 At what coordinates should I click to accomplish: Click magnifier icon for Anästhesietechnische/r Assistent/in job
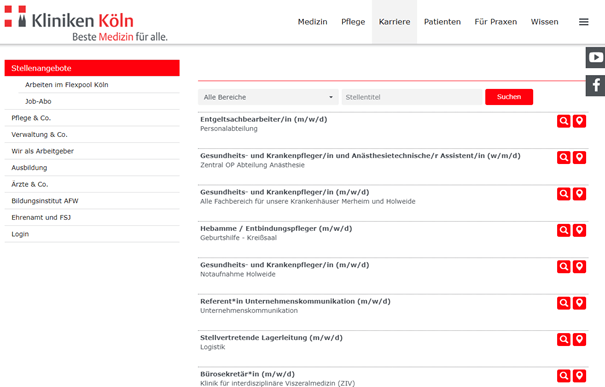pos(564,157)
